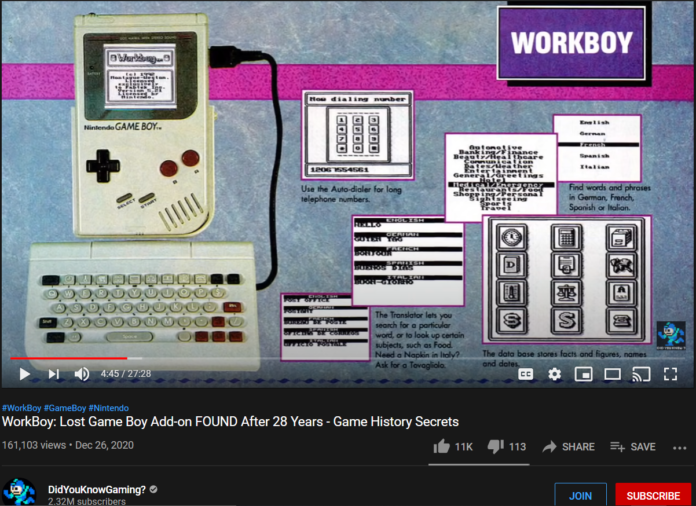Screen dimensions: 696x506
Task: Like the video with thumbs up
Action: 453,447
